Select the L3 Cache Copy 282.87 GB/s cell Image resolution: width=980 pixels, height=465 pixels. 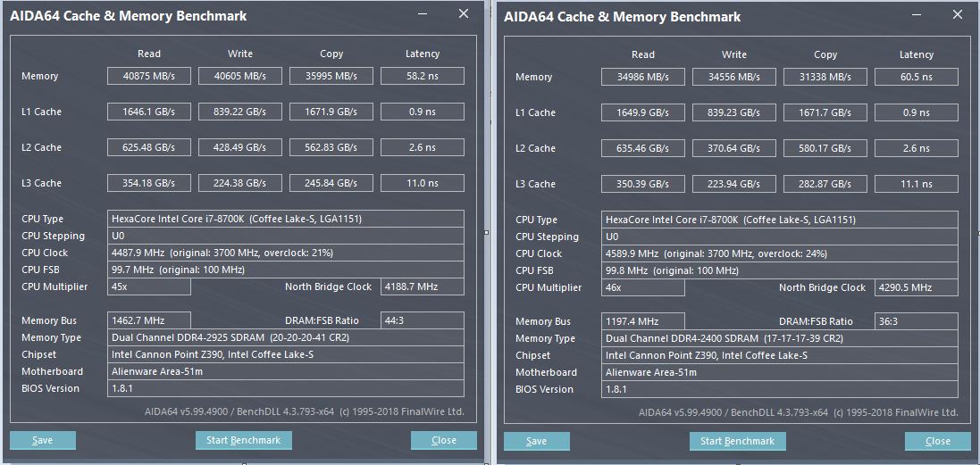click(825, 184)
